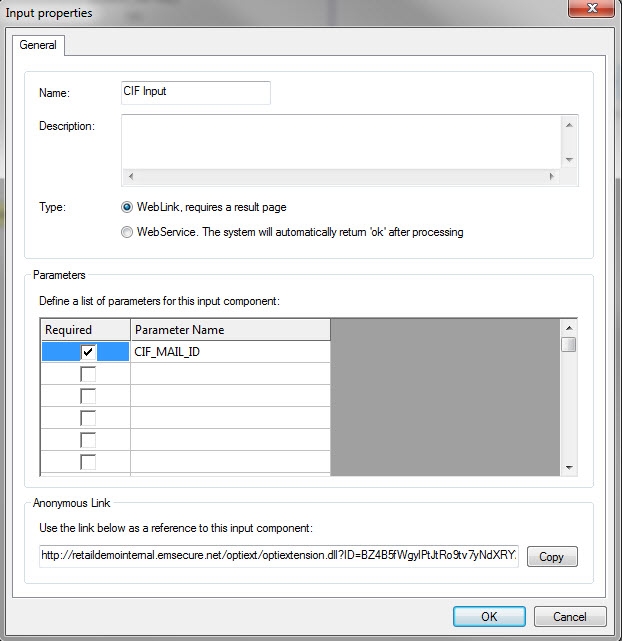Check the Required box in second row
The image size is (622, 641).
(88, 374)
